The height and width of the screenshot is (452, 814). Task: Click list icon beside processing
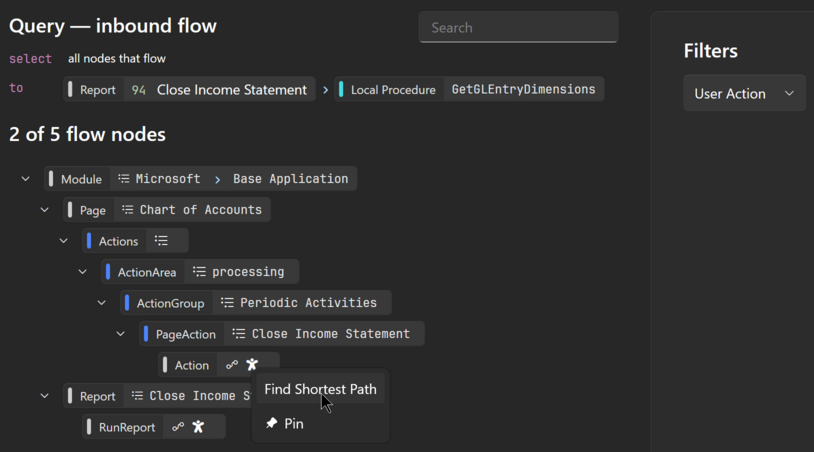click(199, 271)
